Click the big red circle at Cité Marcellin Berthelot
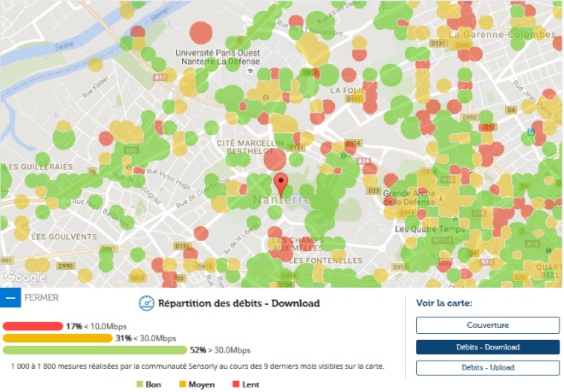The width and height of the screenshot is (564, 392). (x=275, y=160)
